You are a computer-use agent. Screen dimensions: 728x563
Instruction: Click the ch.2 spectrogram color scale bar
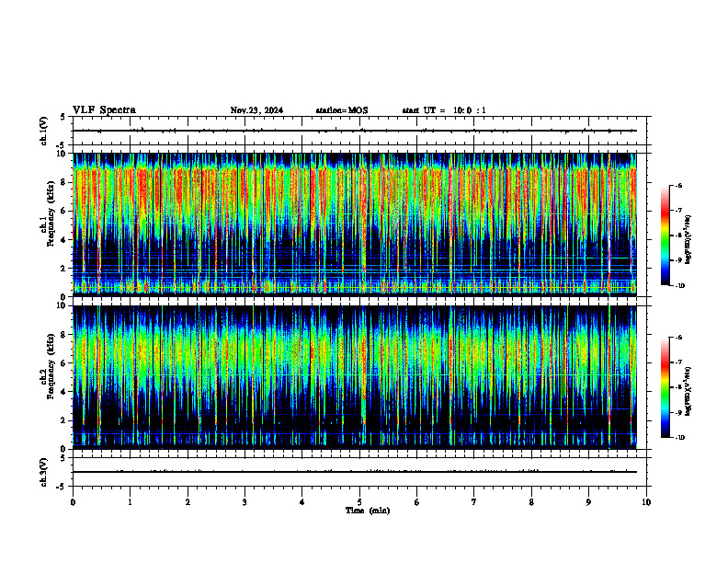pos(665,387)
